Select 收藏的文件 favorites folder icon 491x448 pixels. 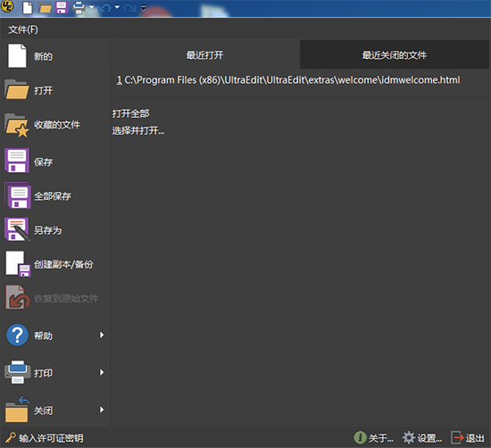tap(17, 125)
